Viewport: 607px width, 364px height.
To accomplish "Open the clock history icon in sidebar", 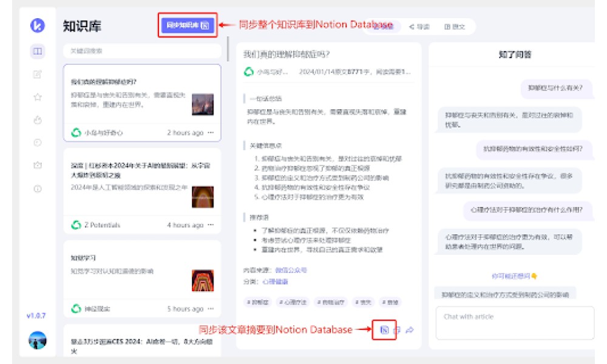I will pyautogui.click(x=38, y=143).
